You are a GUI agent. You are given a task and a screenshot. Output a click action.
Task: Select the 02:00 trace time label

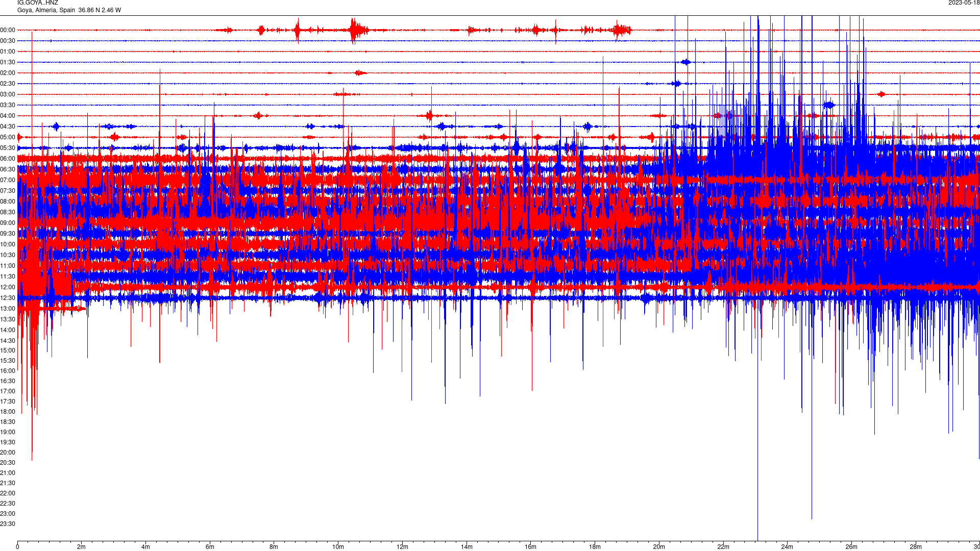click(8, 73)
